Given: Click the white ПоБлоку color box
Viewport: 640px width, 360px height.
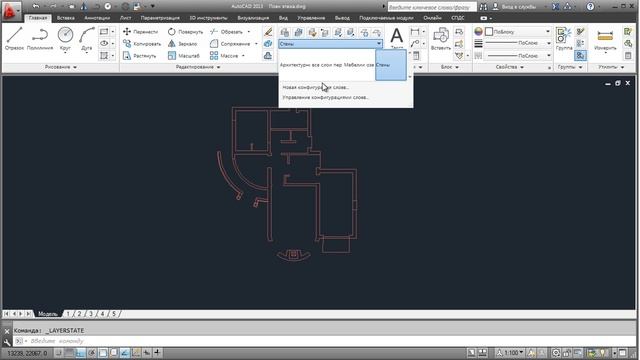Looking at the screenshot, I should click(489, 31).
